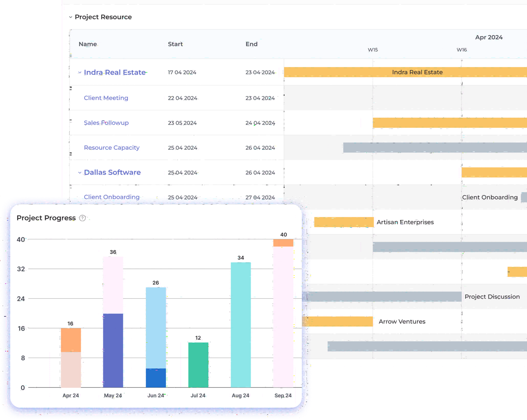Click the W15 week label
Image resolution: width=527 pixels, height=420 pixels.
[x=373, y=49]
